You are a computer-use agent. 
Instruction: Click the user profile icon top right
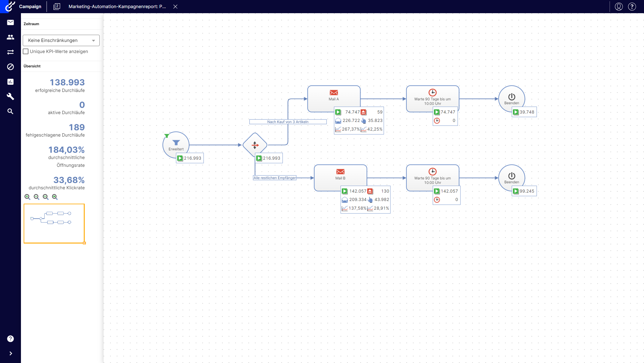tap(619, 6)
